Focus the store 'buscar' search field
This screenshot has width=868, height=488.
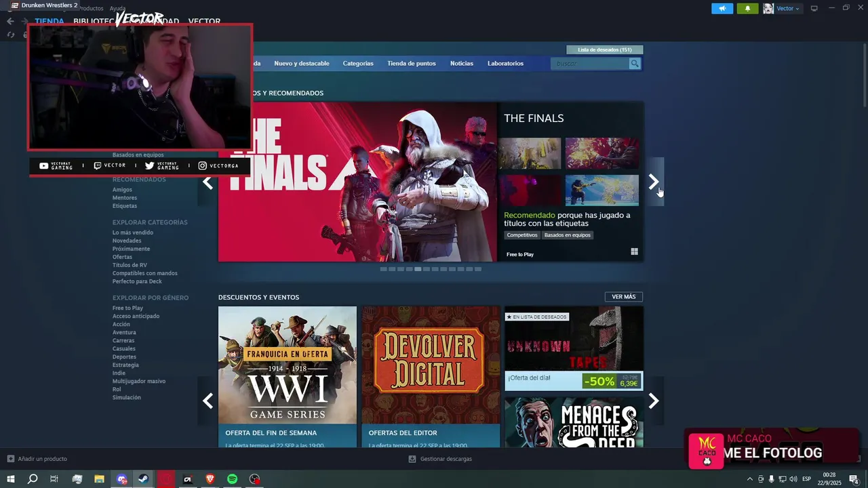(x=590, y=64)
